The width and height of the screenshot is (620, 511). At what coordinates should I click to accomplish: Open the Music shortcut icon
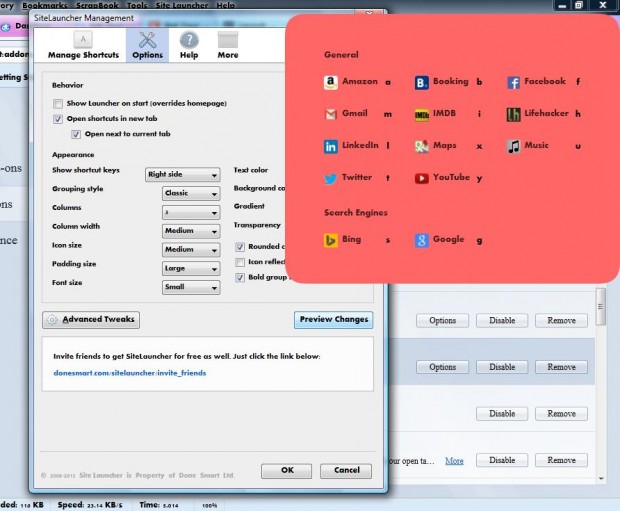(513, 146)
